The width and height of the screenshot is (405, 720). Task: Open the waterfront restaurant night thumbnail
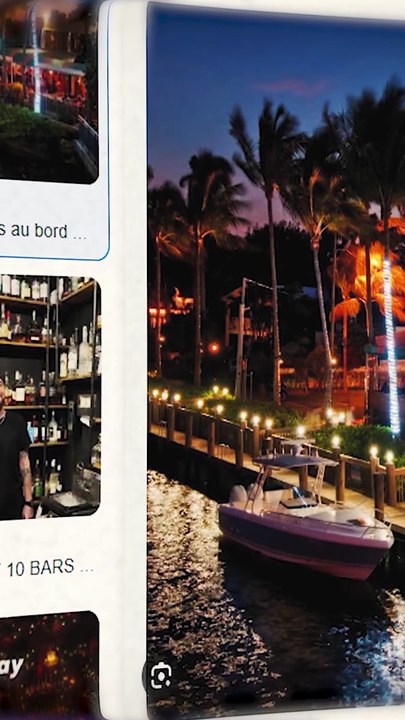click(x=48, y=91)
